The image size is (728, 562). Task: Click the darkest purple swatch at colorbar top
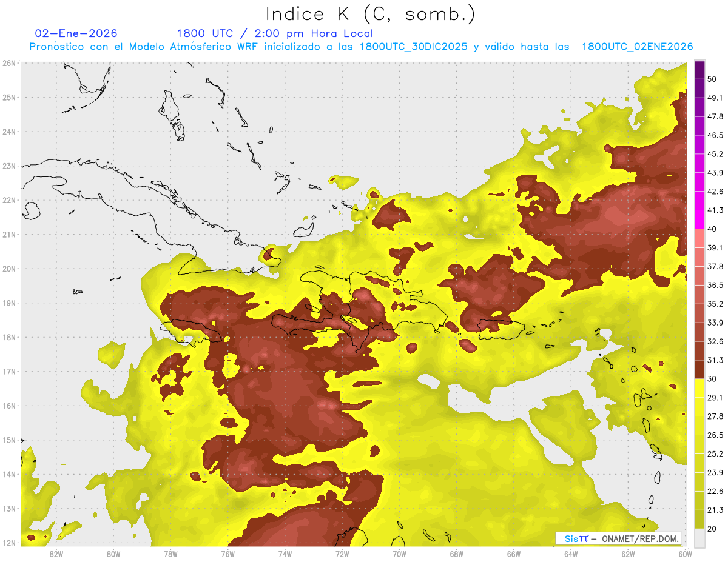tap(699, 70)
